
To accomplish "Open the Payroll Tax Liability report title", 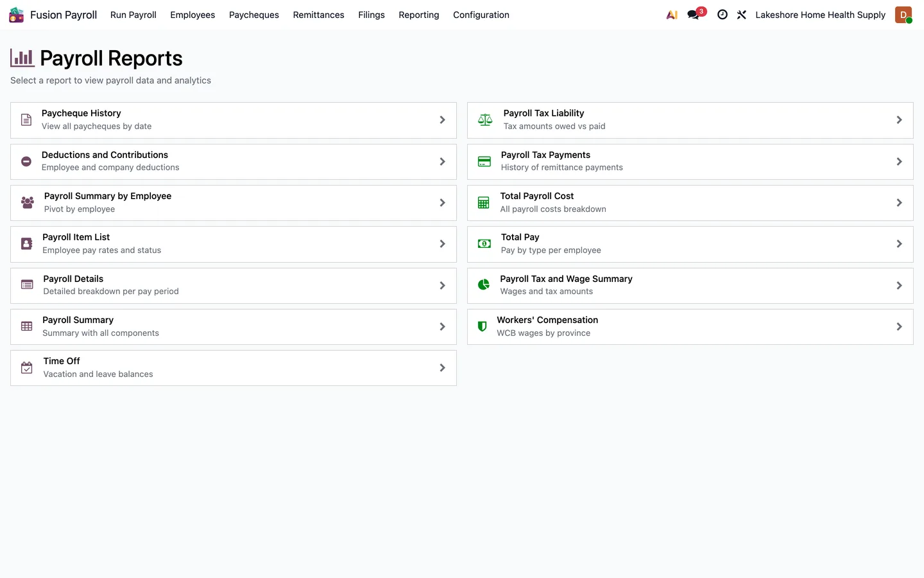I will (543, 113).
